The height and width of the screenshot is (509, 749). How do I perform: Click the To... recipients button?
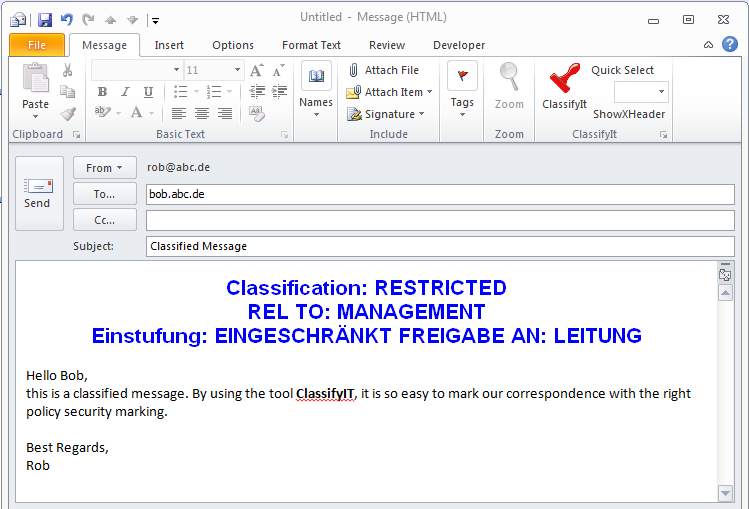pos(105,193)
